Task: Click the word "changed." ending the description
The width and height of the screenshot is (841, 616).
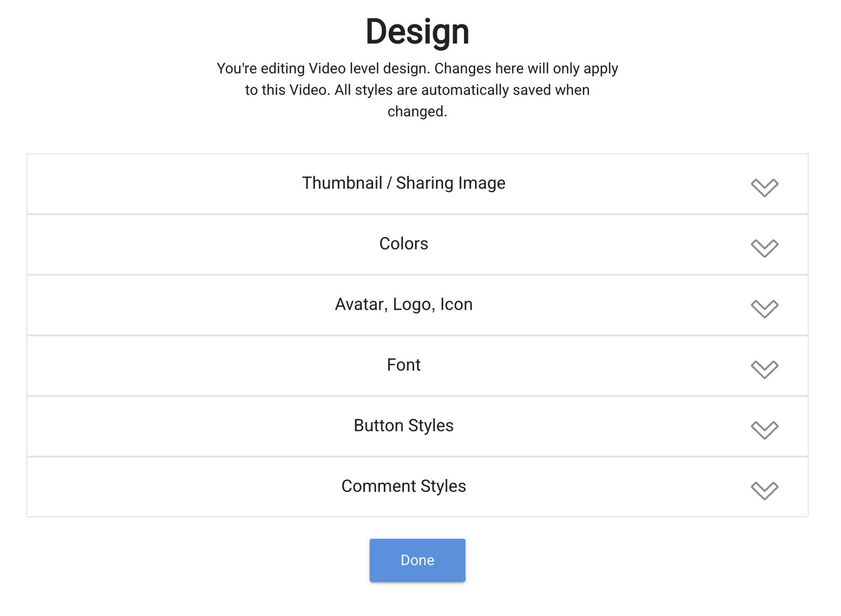Action: (x=417, y=111)
